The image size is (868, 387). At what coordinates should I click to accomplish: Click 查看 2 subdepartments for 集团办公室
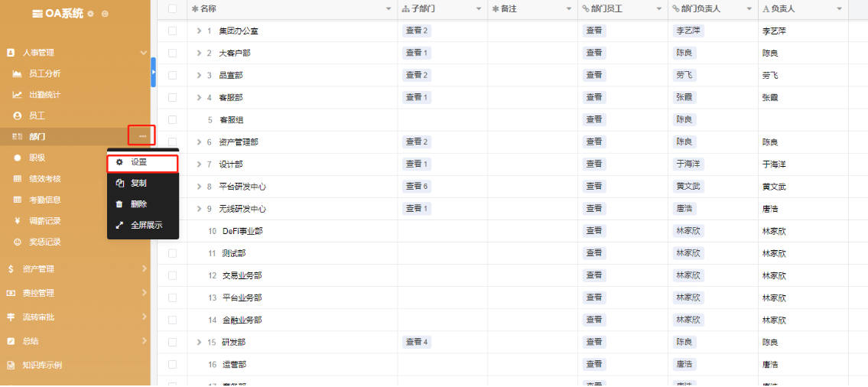[x=417, y=31]
